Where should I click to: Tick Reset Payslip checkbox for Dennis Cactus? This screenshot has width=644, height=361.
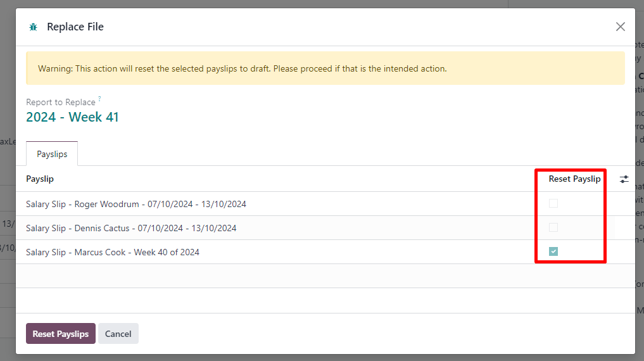tap(553, 228)
